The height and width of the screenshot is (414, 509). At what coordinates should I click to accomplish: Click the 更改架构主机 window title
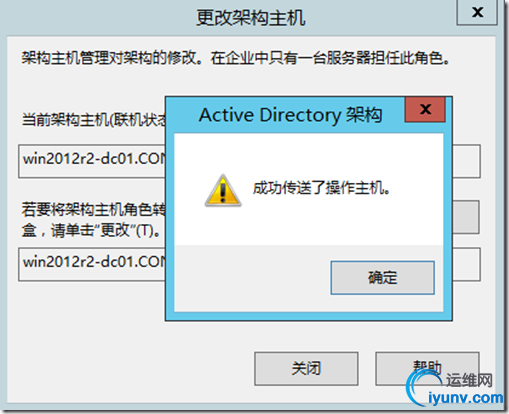(x=250, y=18)
